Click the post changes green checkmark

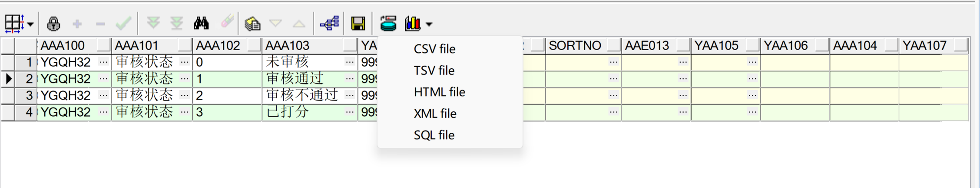pyautogui.click(x=123, y=23)
